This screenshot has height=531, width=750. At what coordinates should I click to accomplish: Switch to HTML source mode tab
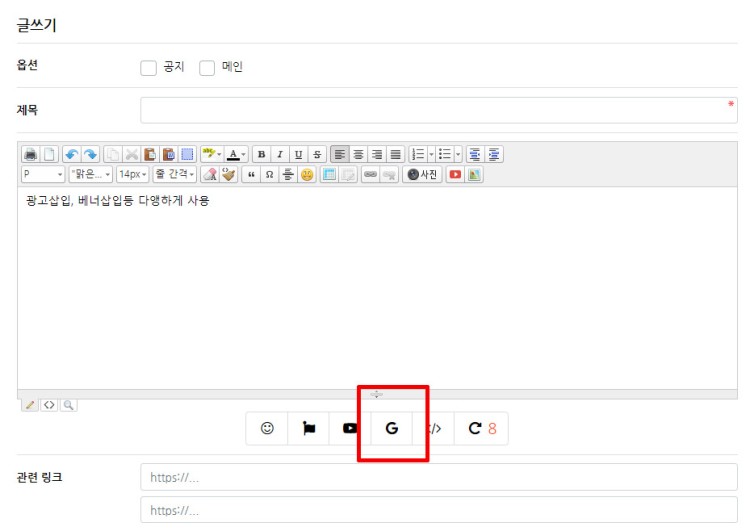point(48,405)
